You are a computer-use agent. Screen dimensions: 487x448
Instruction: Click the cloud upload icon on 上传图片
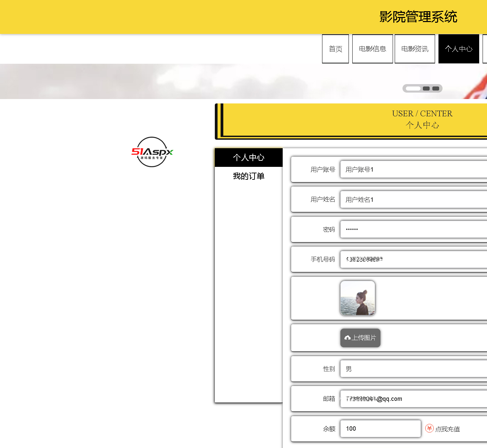(x=347, y=338)
